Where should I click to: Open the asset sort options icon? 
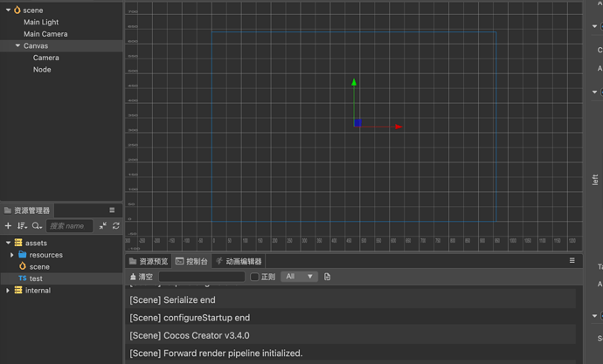point(22,226)
